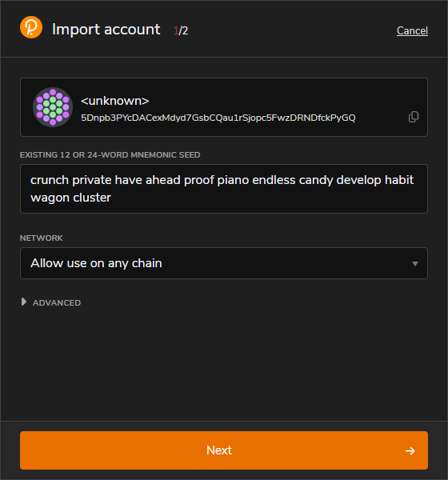The width and height of the screenshot is (448, 480).
Task: Click the <unknown> account name
Action: (x=115, y=101)
